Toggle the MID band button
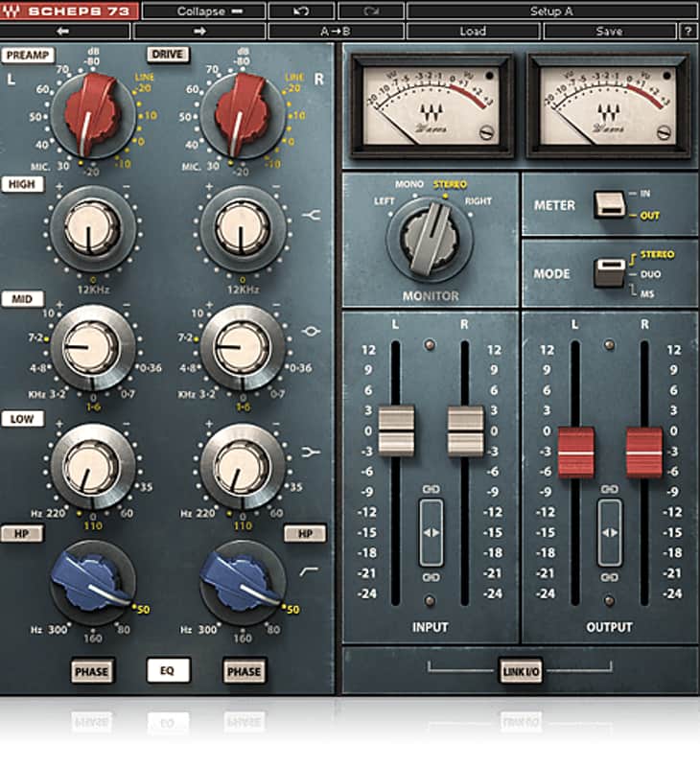The height and width of the screenshot is (767, 700). click(x=22, y=299)
